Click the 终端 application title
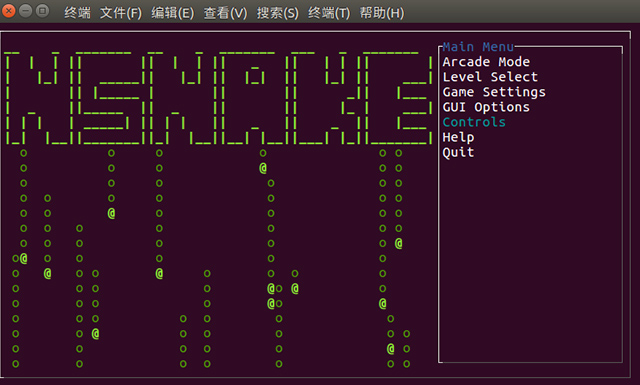The height and width of the screenshot is (385, 640). pos(77,13)
